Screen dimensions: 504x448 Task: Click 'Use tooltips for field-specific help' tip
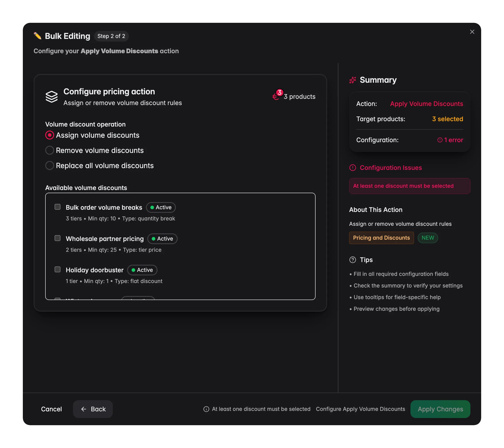pyautogui.click(x=397, y=297)
